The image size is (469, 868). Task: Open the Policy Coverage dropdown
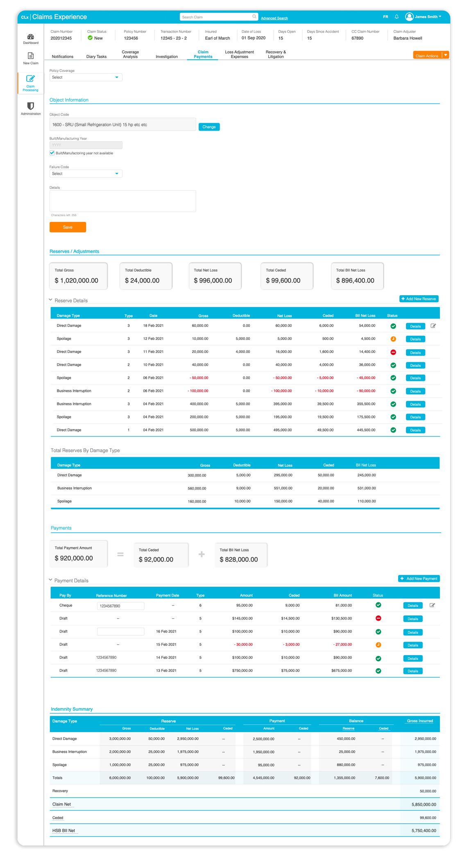[x=86, y=77]
